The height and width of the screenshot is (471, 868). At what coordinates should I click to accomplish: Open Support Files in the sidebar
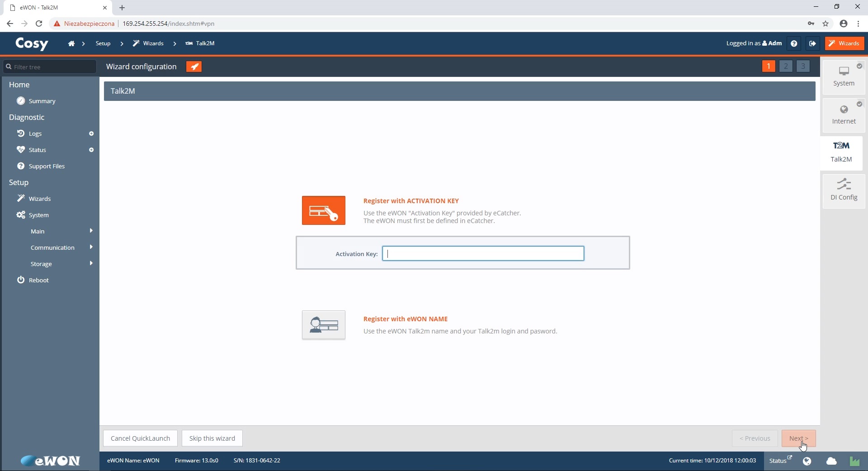click(47, 166)
